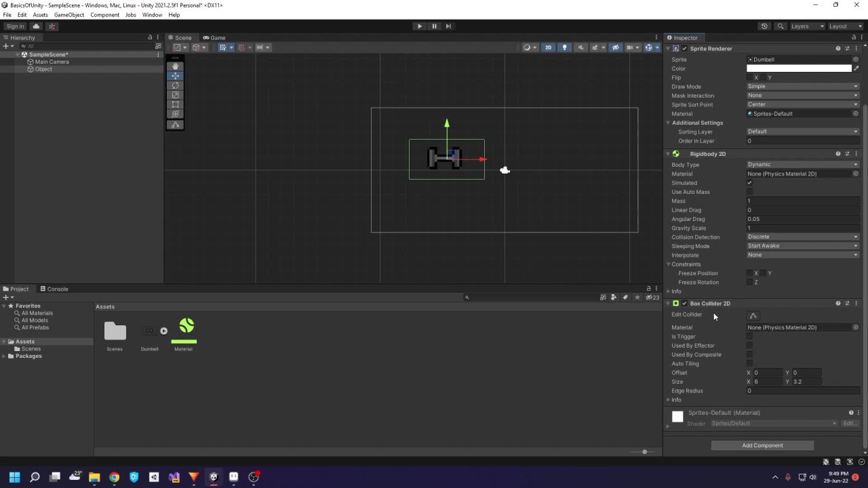Select the Hand tool in Scene toolbar
Viewport: 868px width, 488px height.
(x=175, y=66)
